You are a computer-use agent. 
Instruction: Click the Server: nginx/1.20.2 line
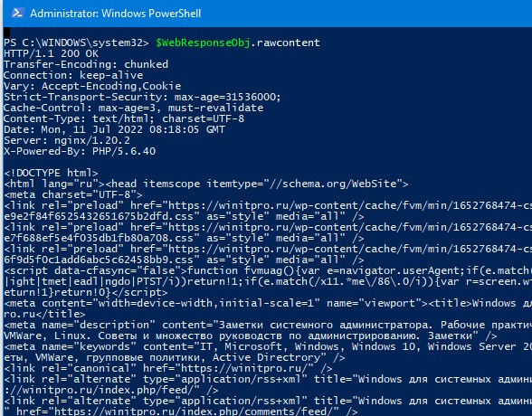point(67,140)
